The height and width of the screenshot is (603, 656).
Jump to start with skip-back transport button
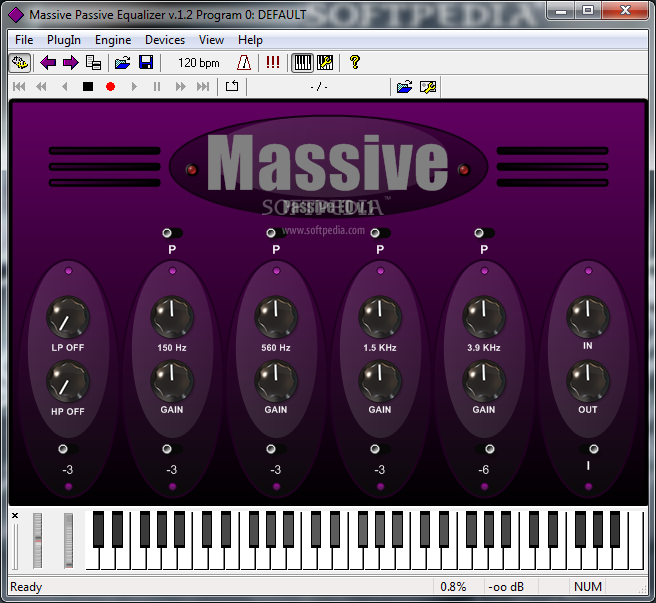[19, 87]
